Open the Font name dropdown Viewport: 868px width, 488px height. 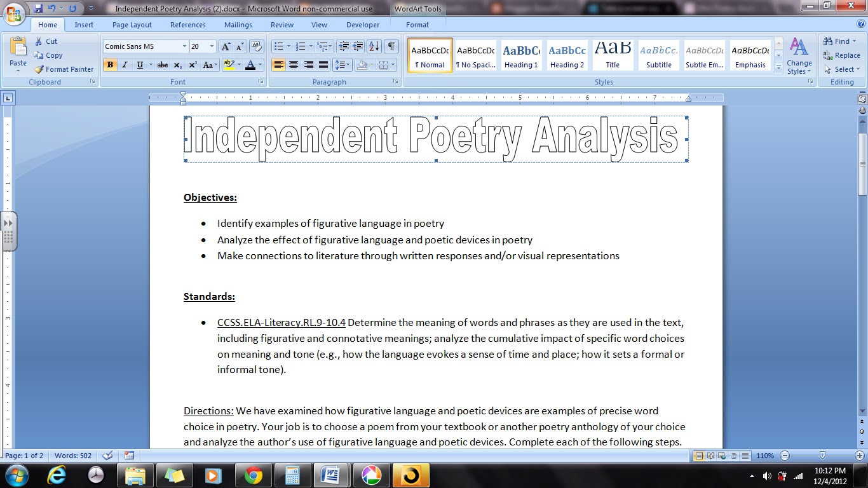184,46
